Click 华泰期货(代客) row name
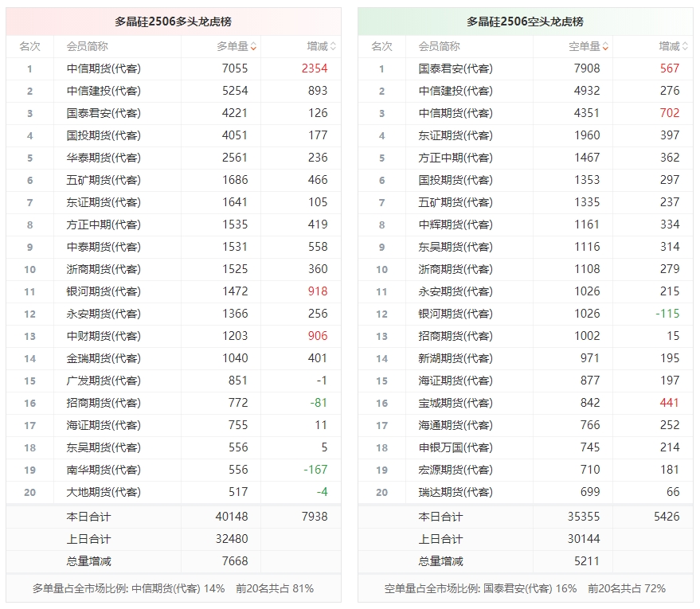 pos(104,158)
